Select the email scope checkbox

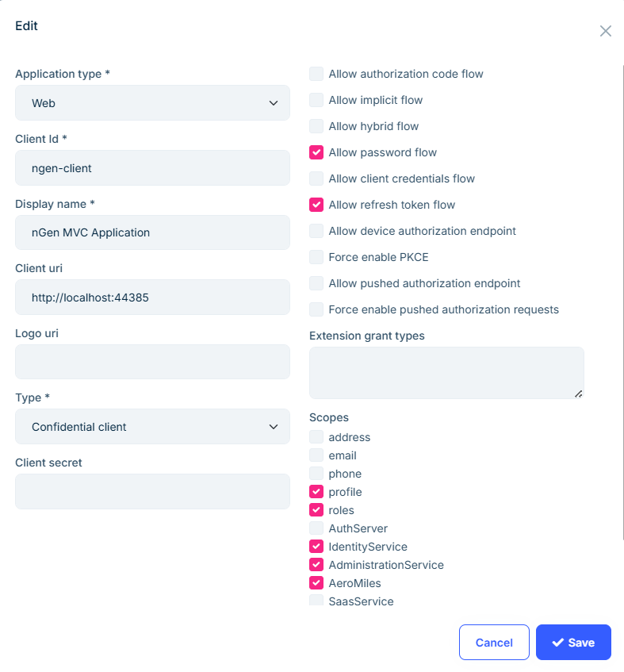(316, 455)
